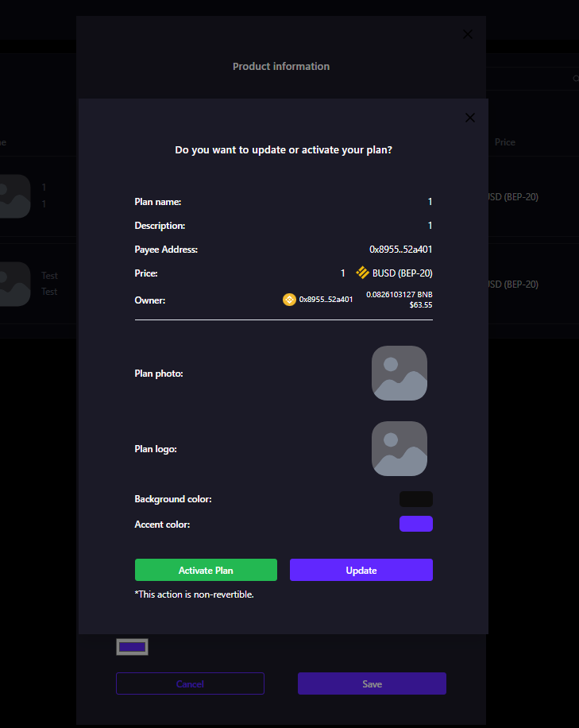Click the BUSD token icon in Price row
579x728 pixels.
(x=362, y=273)
